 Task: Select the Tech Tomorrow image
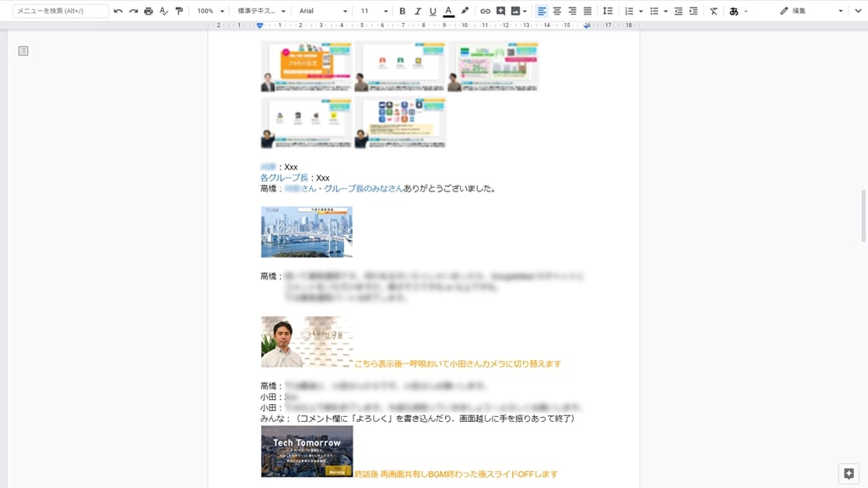(x=307, y=451)
